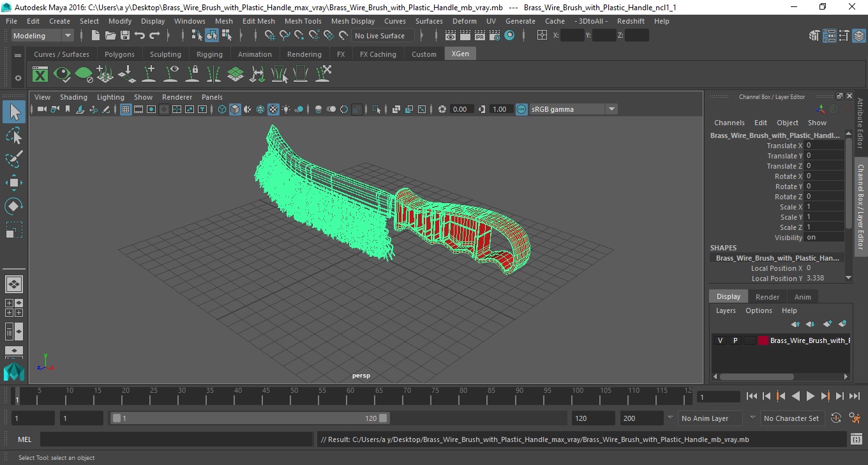Open Channel Box Channels menu
The image size is (868, 465).
[729, 123]
